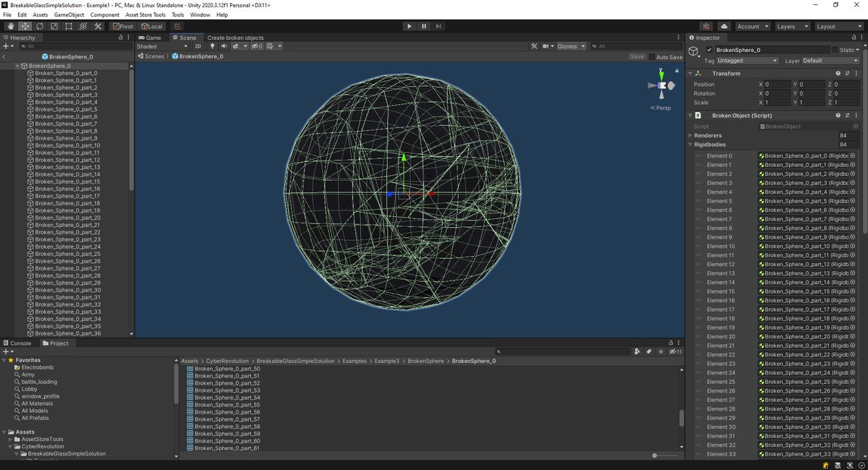Toggle scene lighting bulb icon
Image resolution: width=868 pixels, height=470 pixels.
(213, 46)
